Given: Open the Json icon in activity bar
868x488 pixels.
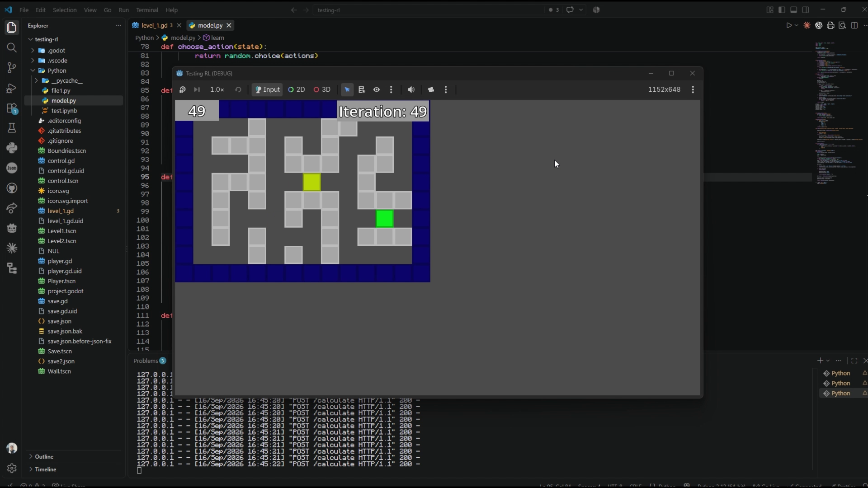Looking at the screenshot, I should (x=12, y=168).
